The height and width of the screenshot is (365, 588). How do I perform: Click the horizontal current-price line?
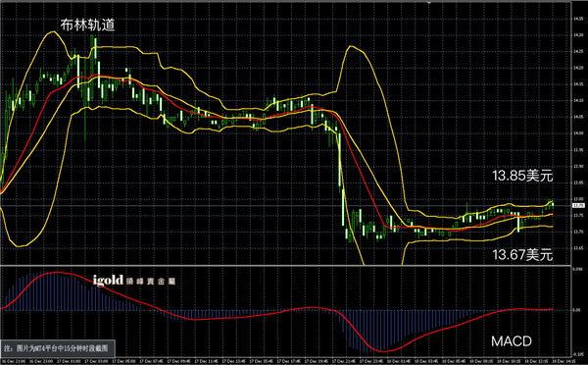coord(285,206)
